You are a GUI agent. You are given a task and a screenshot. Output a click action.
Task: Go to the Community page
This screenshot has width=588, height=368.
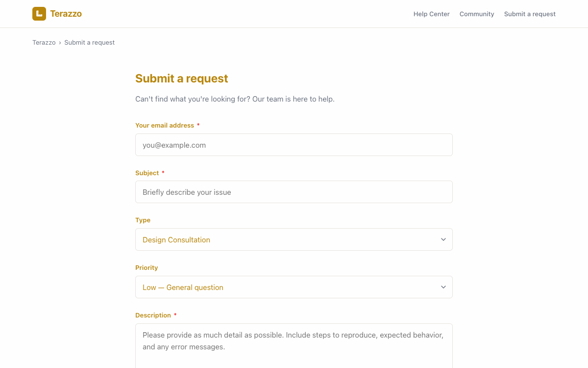point(477,14)
